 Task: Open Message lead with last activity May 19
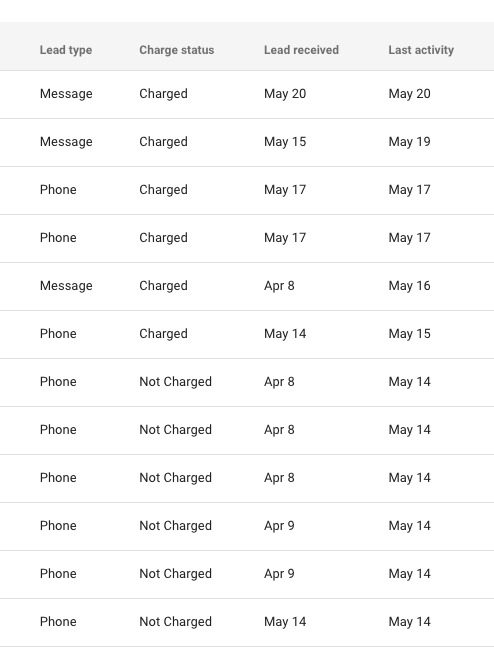pos(247,142)
